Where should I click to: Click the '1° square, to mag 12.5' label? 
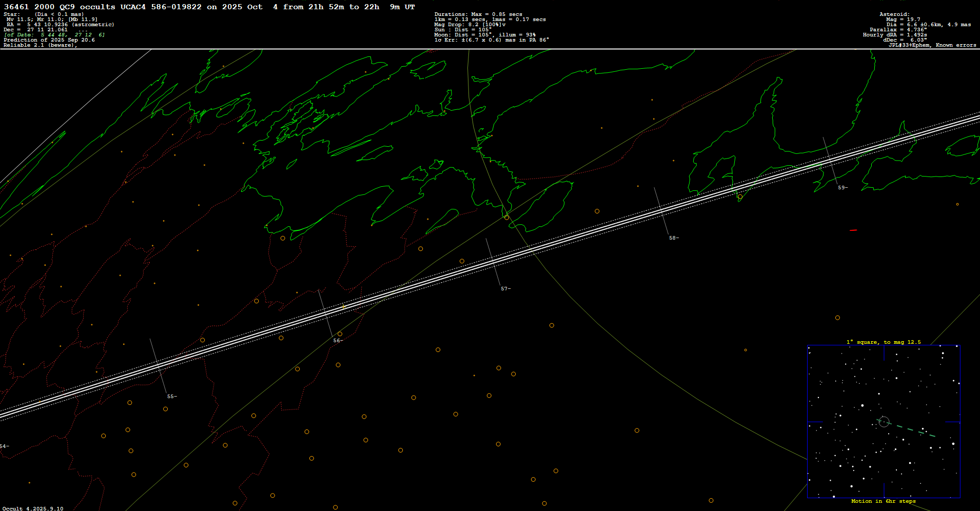884,342
